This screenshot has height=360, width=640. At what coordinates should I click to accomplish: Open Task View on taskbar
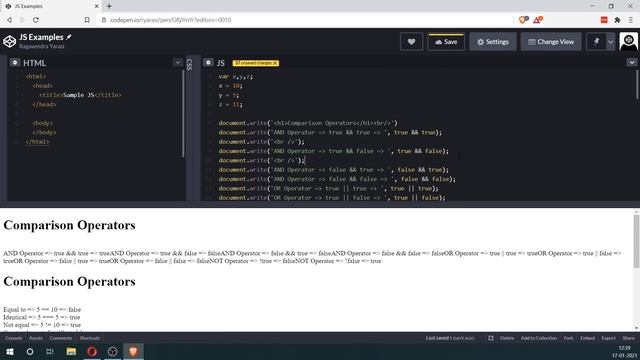[x=50, y=351]
